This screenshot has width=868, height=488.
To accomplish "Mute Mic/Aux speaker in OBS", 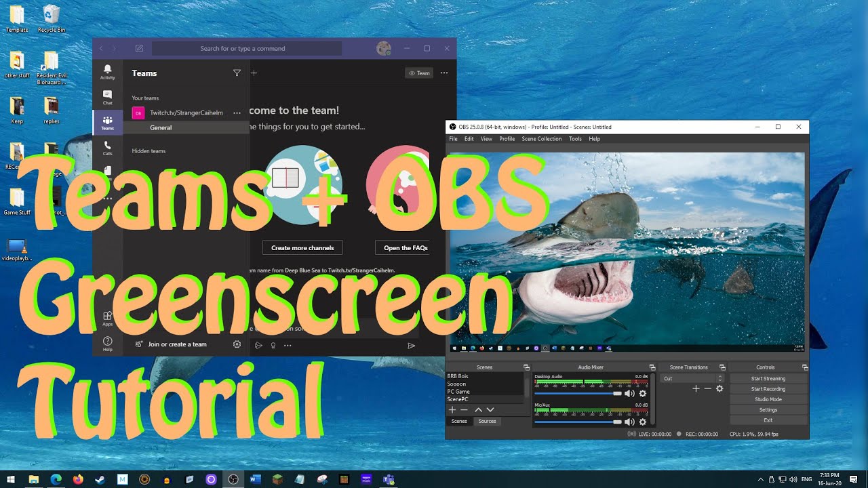I will (x=629, y=422).
